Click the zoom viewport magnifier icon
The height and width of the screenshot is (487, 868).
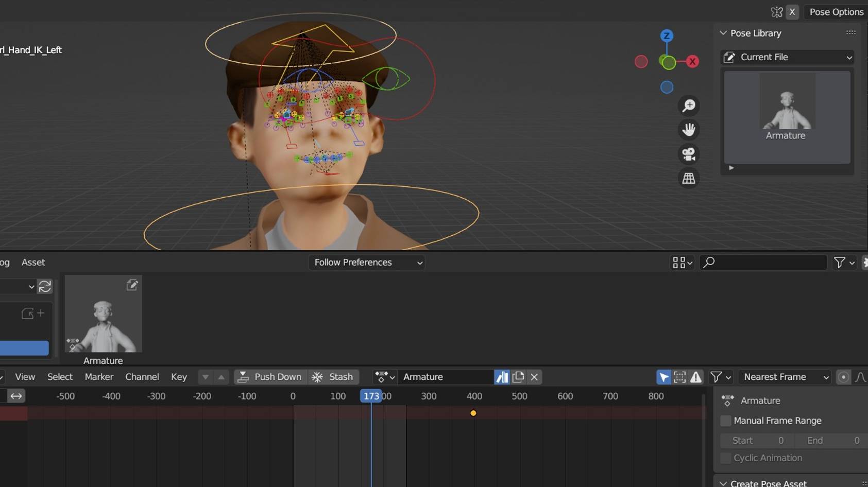[689, 106]
